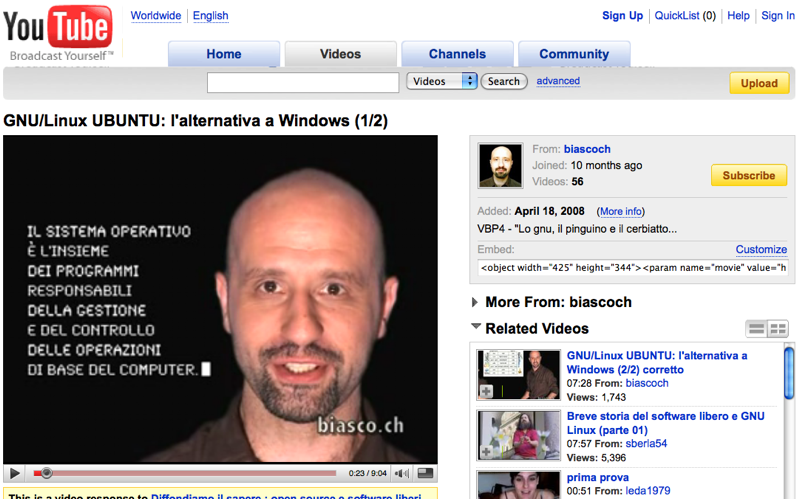Click the embed code text field
This screenshot has height=499, width=800.
(x=633, y=268)
